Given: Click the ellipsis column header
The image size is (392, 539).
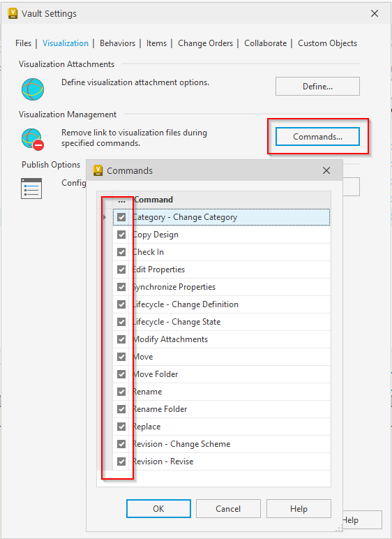Looking at the screenshot, I should (121, 200).
